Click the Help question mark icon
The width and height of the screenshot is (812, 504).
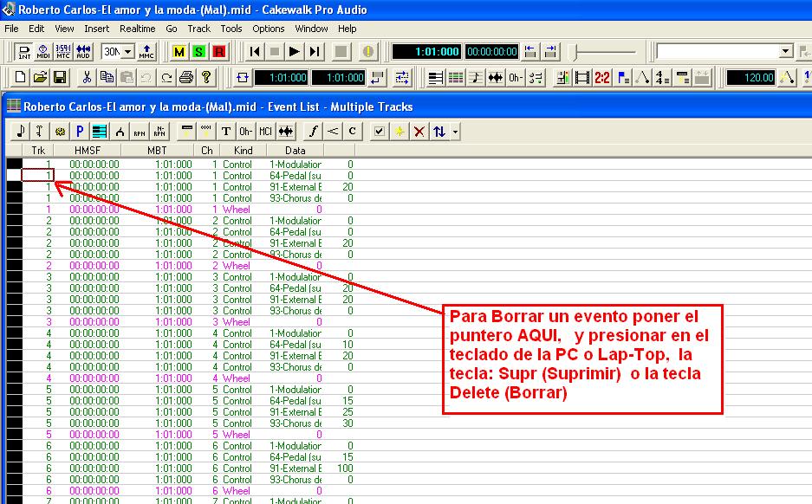pyautogui.click(x=206, y=78)
